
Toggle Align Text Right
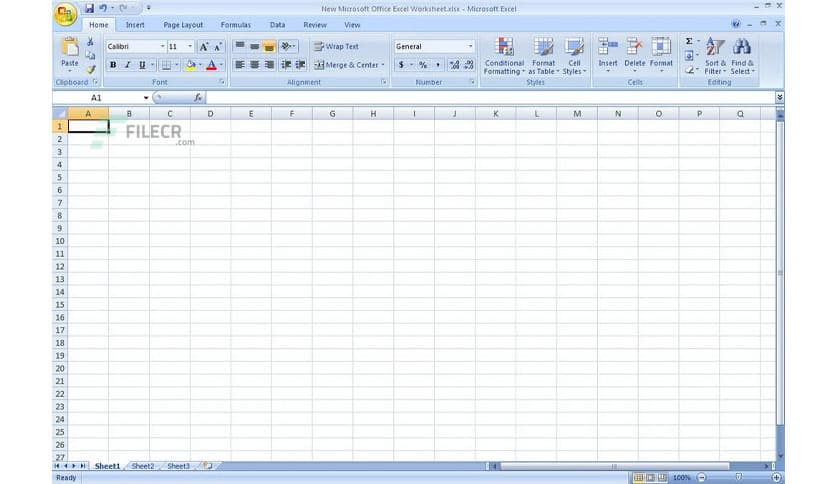(269, 64)
